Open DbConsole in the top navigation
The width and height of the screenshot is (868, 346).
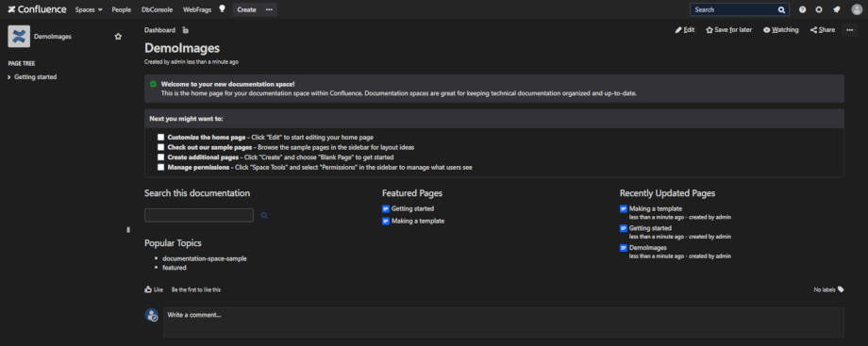(158, 9)
